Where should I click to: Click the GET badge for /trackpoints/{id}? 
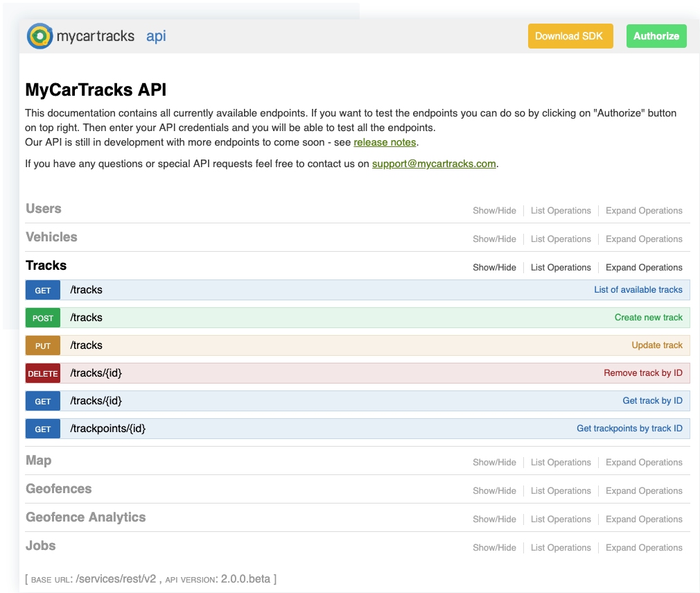pos(43,429)
